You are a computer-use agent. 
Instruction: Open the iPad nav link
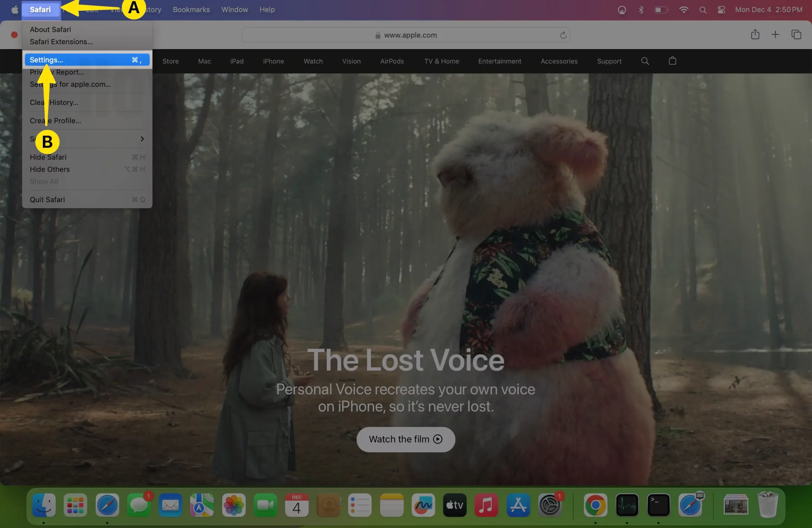[237, 61]
